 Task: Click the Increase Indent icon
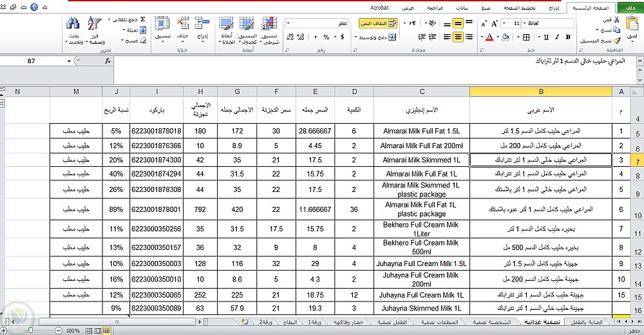click(421, 37)
